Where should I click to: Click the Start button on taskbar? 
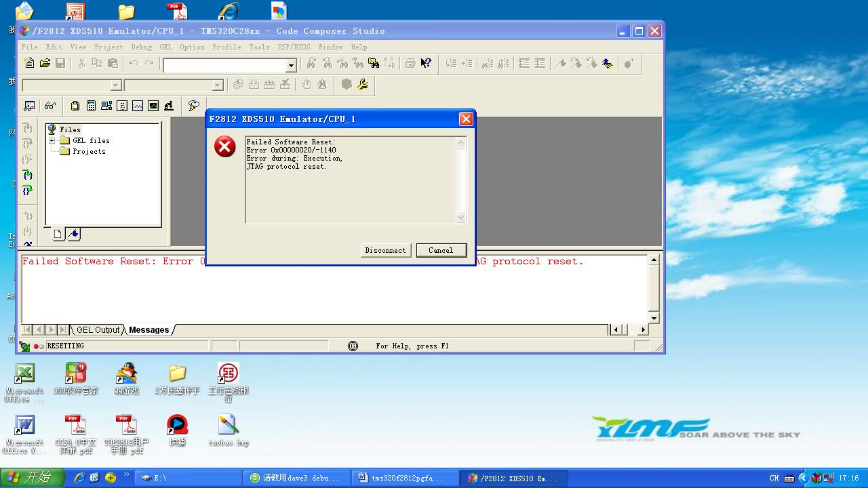click(x=32, y=478)
